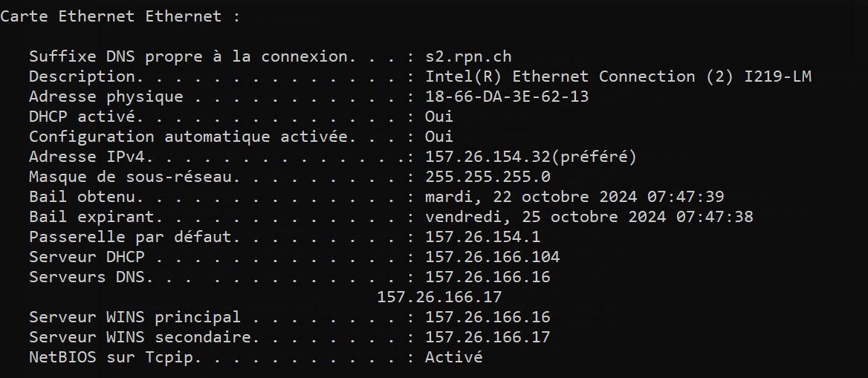
Task: Click the first DNS server 157.26.166.16
Action: [488, 277]
